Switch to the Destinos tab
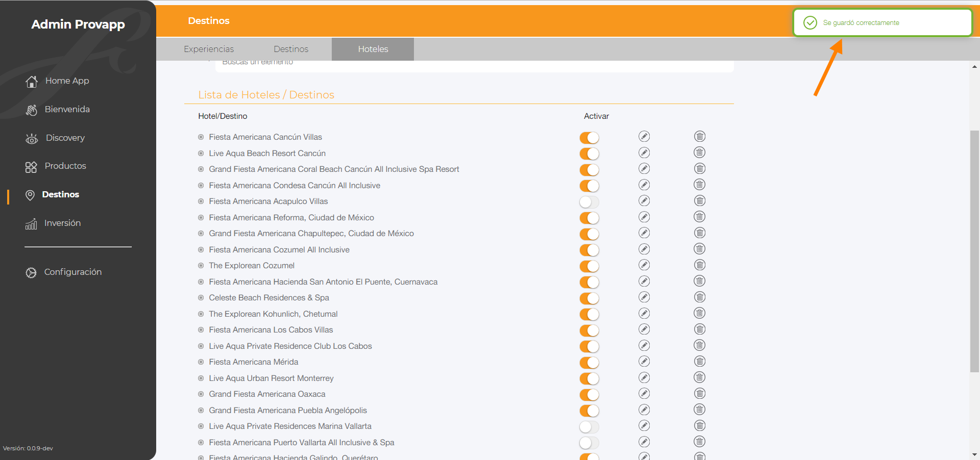 click(x=291, y=49)
